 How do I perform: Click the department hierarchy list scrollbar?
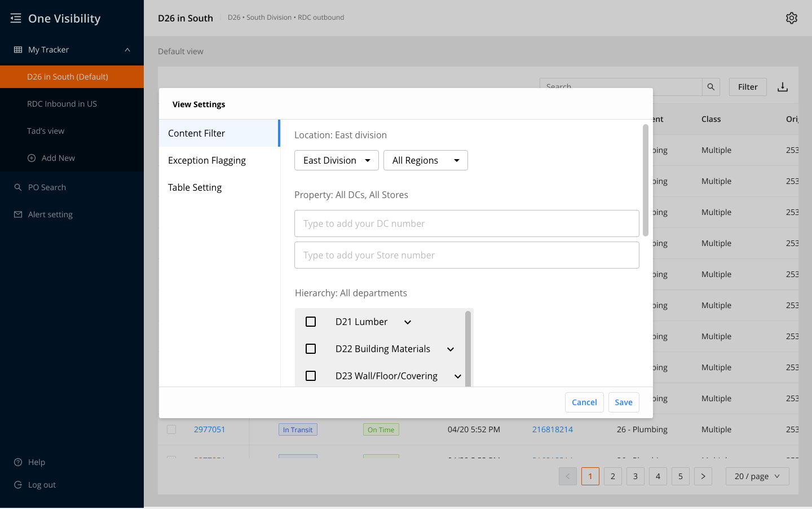(468, 348)
